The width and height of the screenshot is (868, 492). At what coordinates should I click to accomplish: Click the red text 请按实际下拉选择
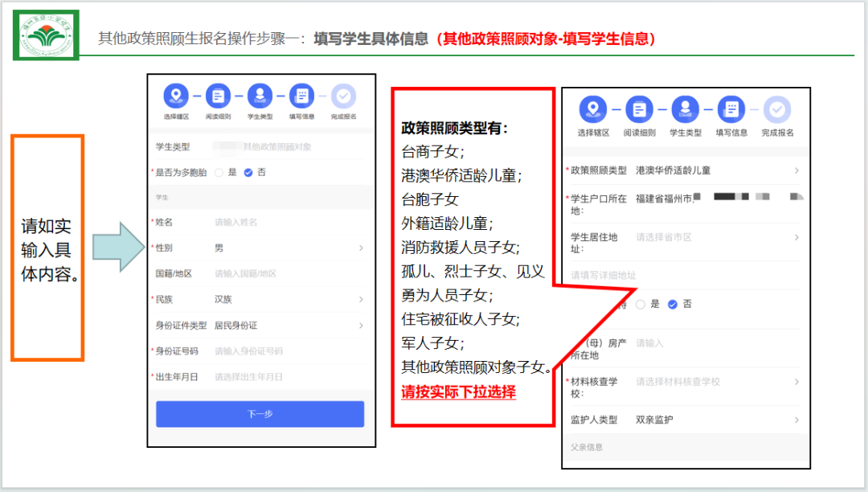[458, 392]
